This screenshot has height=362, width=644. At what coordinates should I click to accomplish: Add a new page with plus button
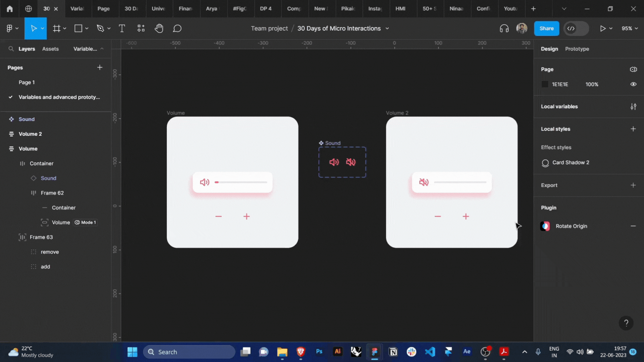100,67
